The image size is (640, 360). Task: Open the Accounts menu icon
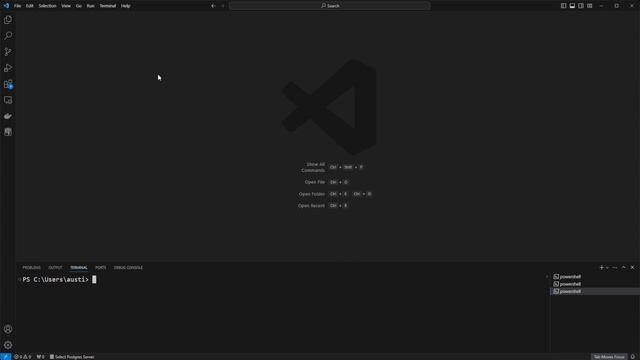coord(8,329)
